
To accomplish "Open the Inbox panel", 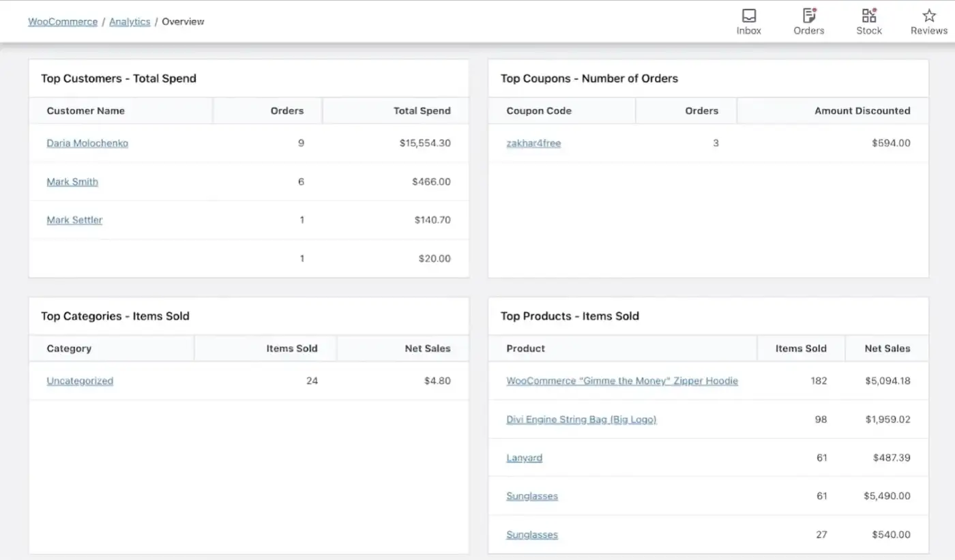I will point(748,20).
